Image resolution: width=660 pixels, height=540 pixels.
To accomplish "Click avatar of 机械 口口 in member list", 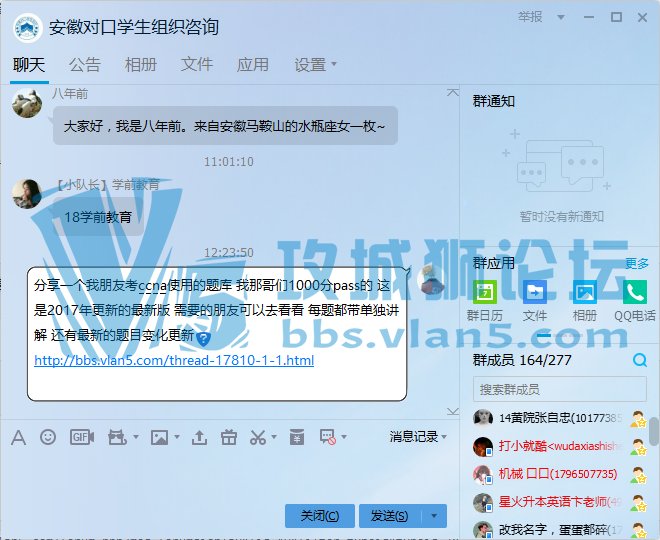I will [483, 475].
